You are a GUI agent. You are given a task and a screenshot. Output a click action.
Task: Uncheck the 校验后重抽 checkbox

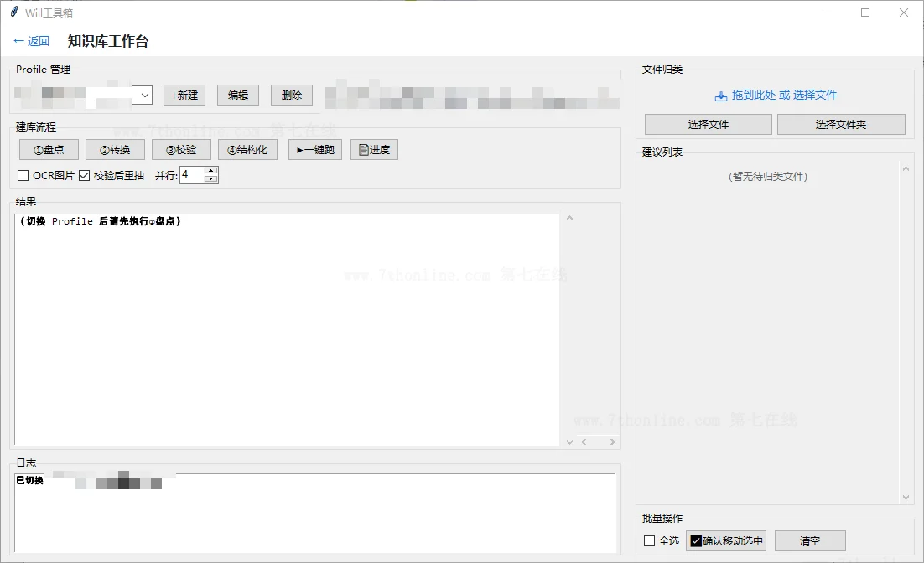(85, 175)
